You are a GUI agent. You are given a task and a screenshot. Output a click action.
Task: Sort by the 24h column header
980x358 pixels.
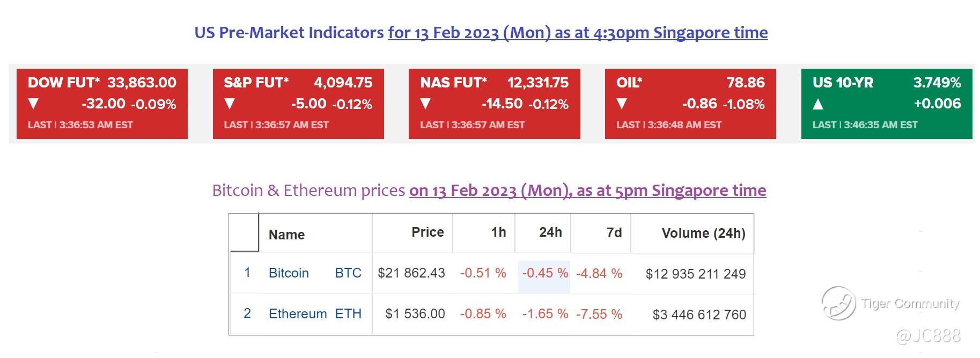coord(550,232)
